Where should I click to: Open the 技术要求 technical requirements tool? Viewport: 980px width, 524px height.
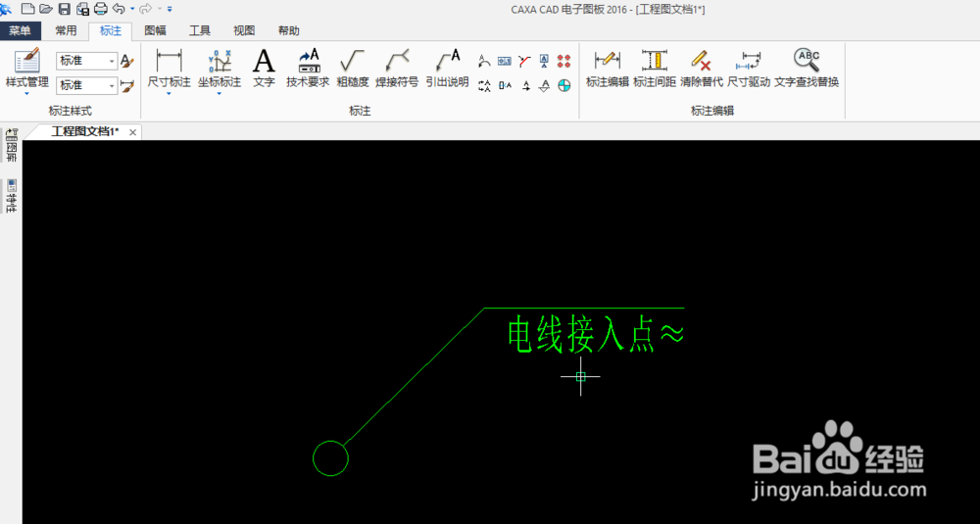[x=308, y=69]
